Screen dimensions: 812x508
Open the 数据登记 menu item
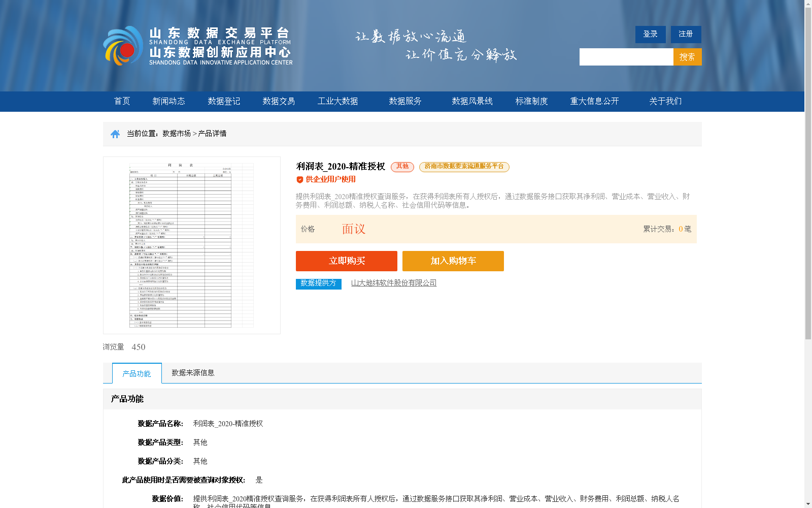tap(224, 102)
